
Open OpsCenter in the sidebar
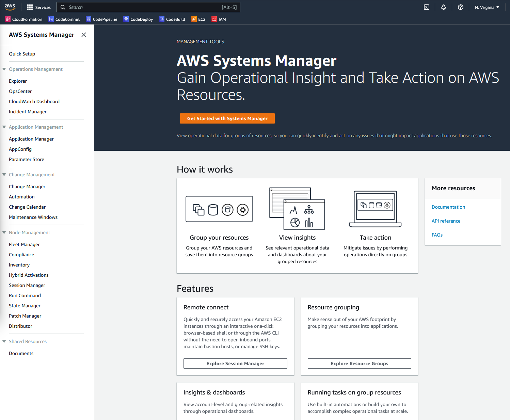[x=20, y=91]
